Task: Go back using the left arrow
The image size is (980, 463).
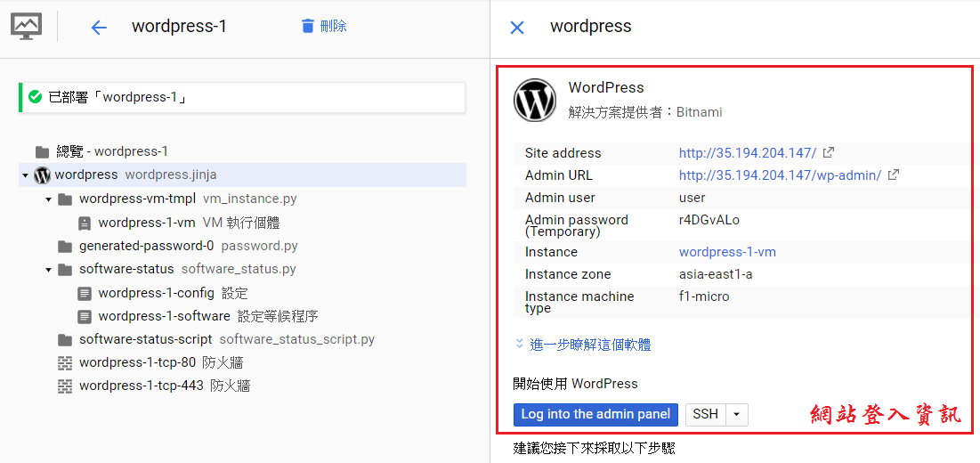Action: (99, 27)
